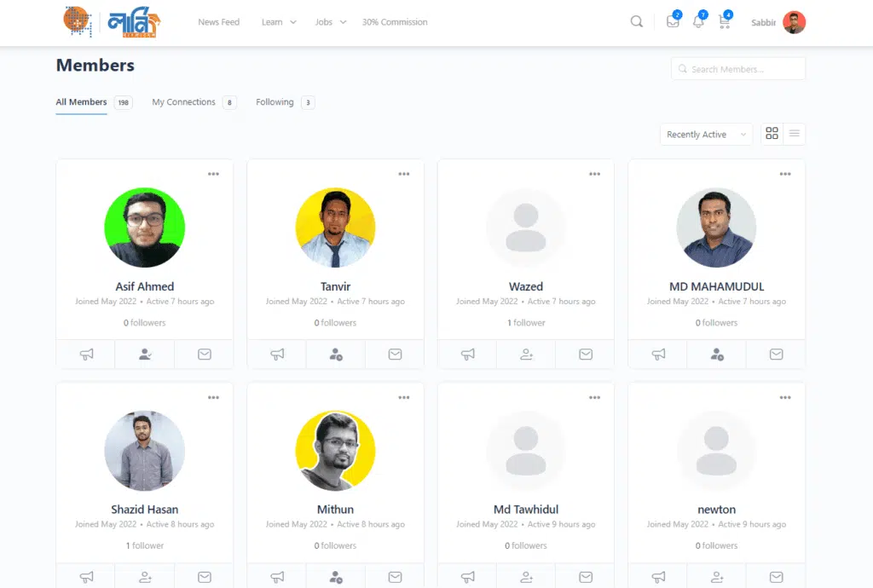The height and width of the screenshot is (588, 873).
Task: Open the messages inbox icon in header
Action: click(673, 21)
